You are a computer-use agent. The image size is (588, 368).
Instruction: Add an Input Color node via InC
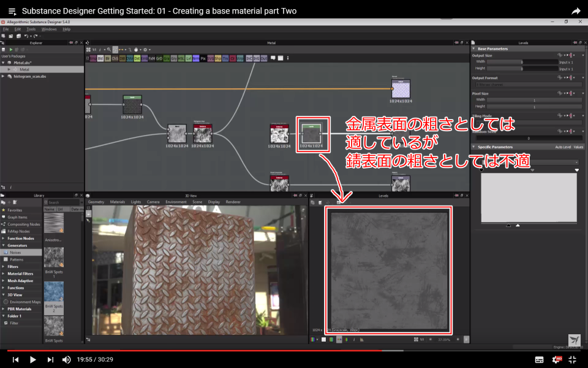[249, 59]
